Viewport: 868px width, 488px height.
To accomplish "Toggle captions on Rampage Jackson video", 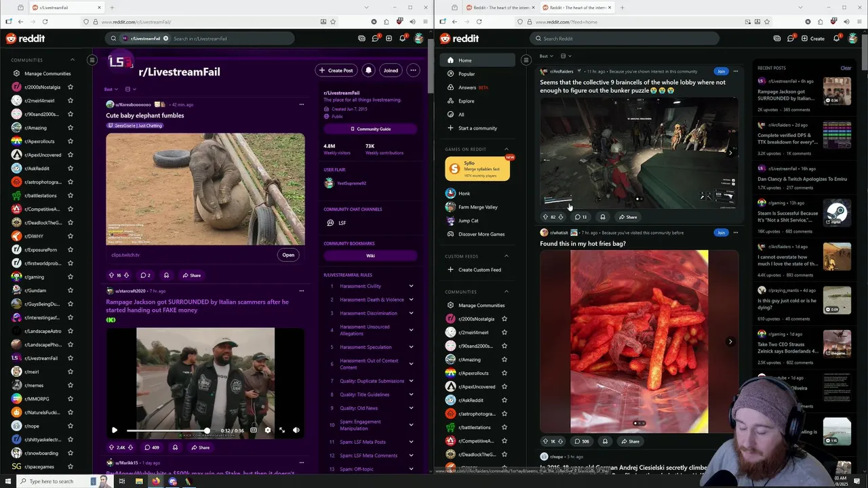I will (254, 430).
